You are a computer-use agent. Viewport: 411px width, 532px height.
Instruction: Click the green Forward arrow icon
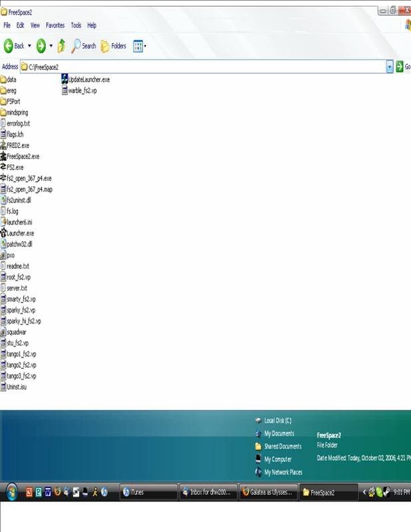[x=41, y=46]
